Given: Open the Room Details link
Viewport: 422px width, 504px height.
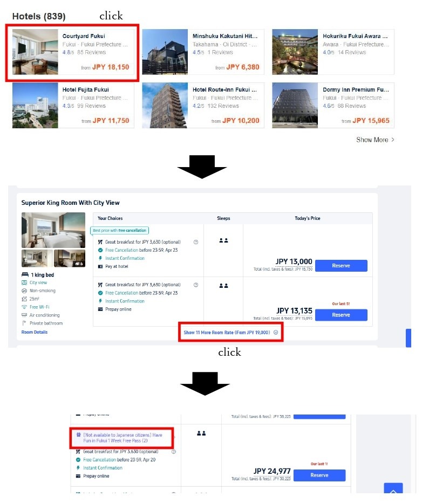Looking at the screenshot, I should [x=35, y=333].
